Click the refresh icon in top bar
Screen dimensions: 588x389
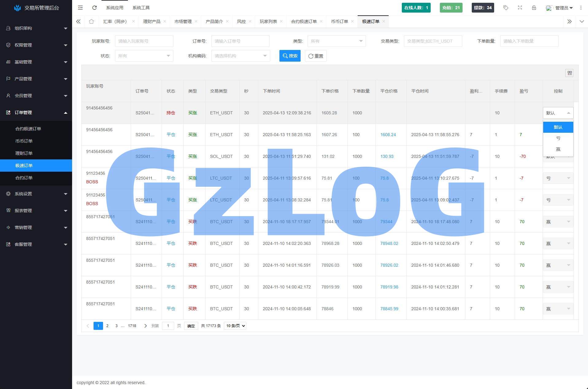coord(94,8)
